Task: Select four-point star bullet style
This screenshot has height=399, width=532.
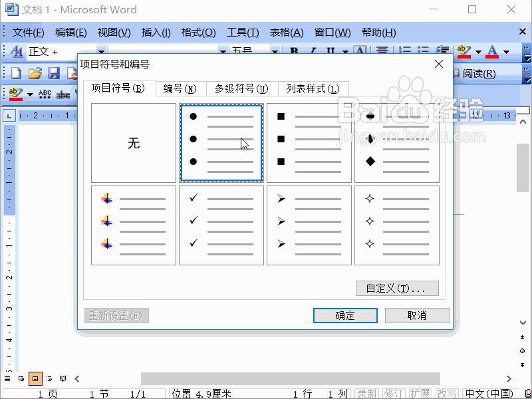Action: pos(397,225)
